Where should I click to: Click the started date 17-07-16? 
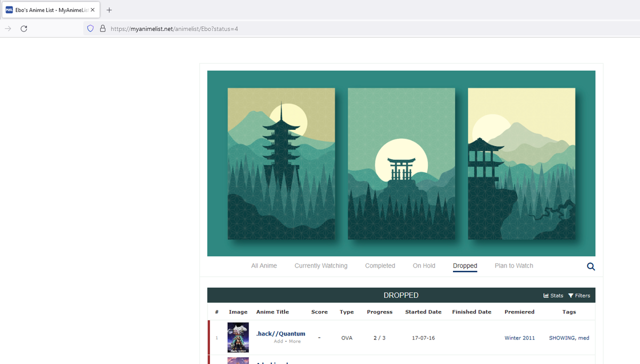(423, 338)
